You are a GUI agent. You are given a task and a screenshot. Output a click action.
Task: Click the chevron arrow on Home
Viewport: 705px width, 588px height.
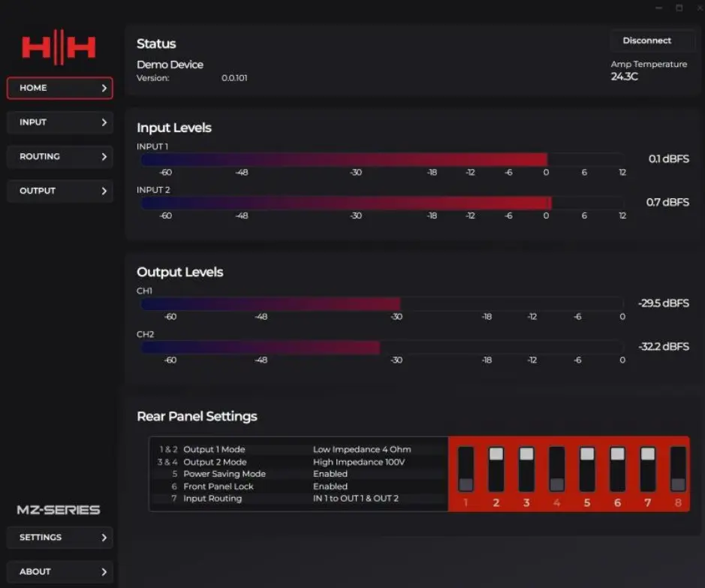104,88
